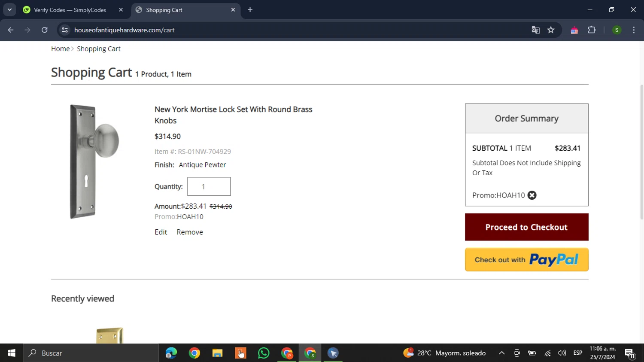
Task: Switch ESP keyboard language
Action: tap(578, 353)
